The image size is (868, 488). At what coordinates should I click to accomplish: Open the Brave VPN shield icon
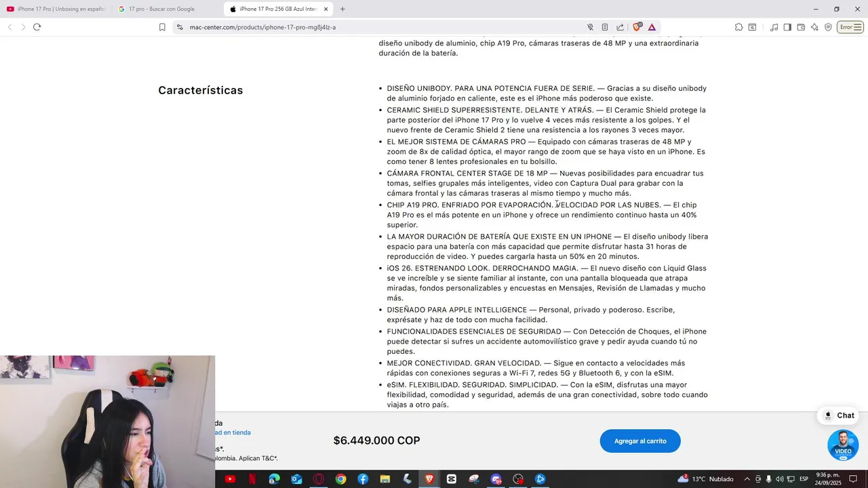[828, 27]
